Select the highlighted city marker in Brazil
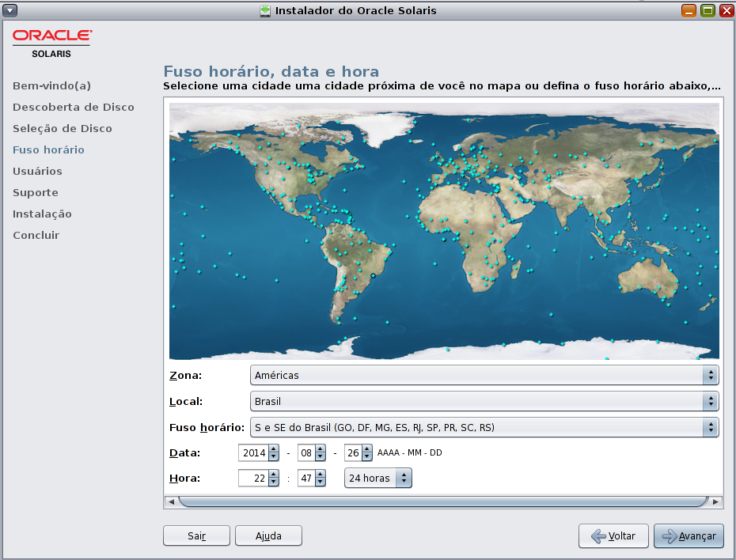This screenshot has width=736, height=560. [373, 275]
